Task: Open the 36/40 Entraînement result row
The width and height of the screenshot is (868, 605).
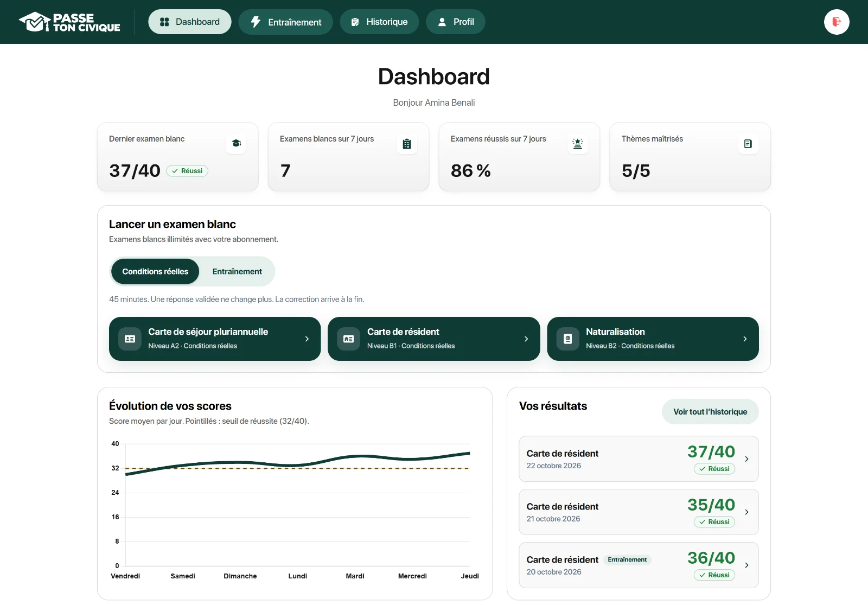Action: [639, 565]
